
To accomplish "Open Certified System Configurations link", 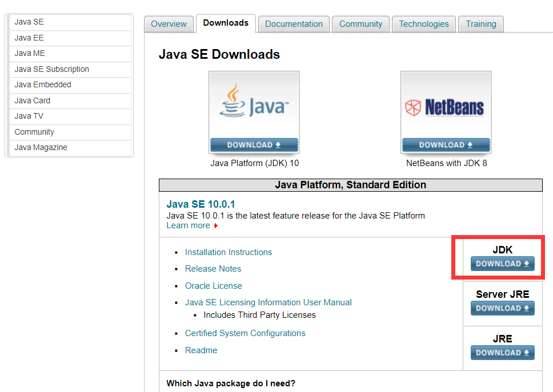I will 245,333.
